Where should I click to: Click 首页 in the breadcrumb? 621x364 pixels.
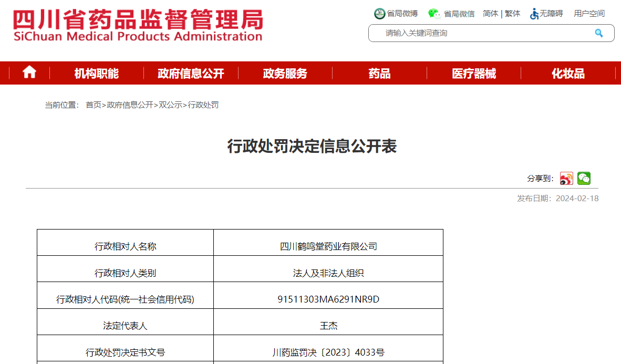point(94,105)
